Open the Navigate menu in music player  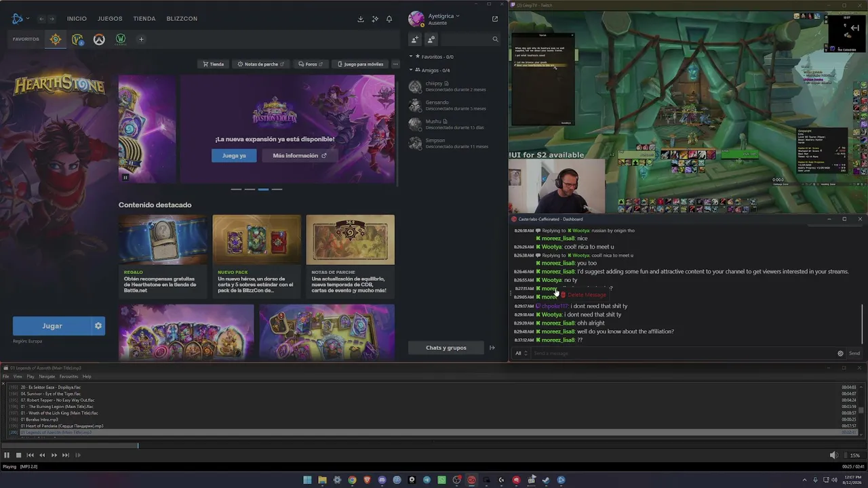coord(47,376)
